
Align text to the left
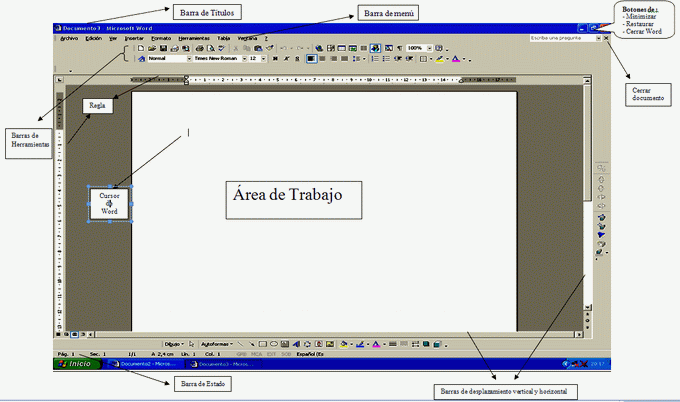311,59
